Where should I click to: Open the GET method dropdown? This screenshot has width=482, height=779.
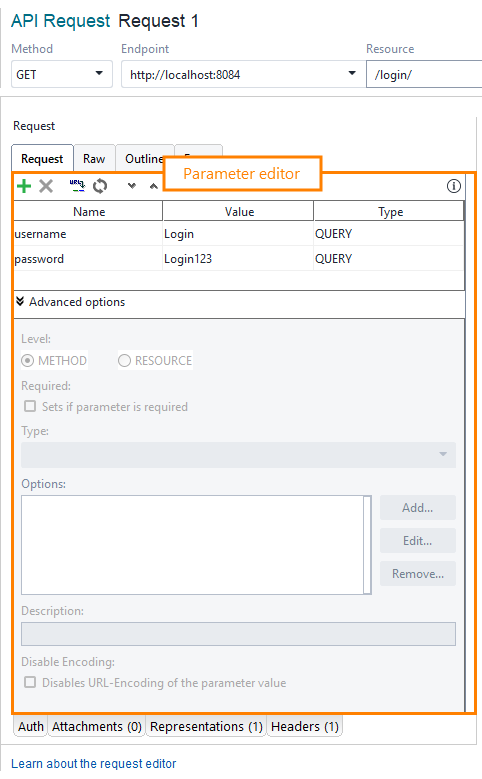(x=62, y=75)
